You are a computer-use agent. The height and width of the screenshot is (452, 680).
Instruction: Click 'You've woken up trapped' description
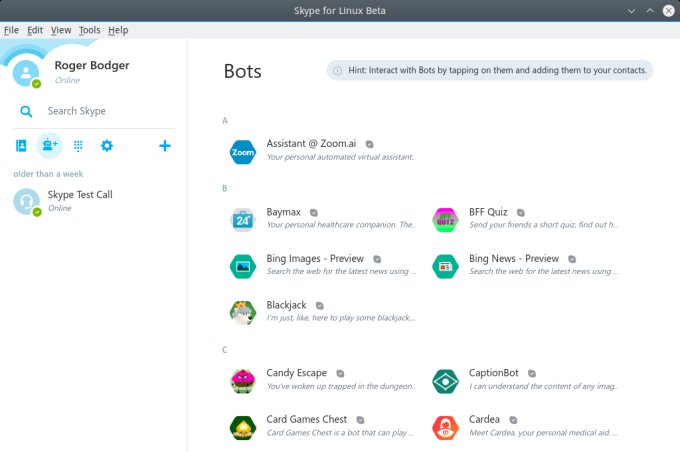(x=341, y=386)
